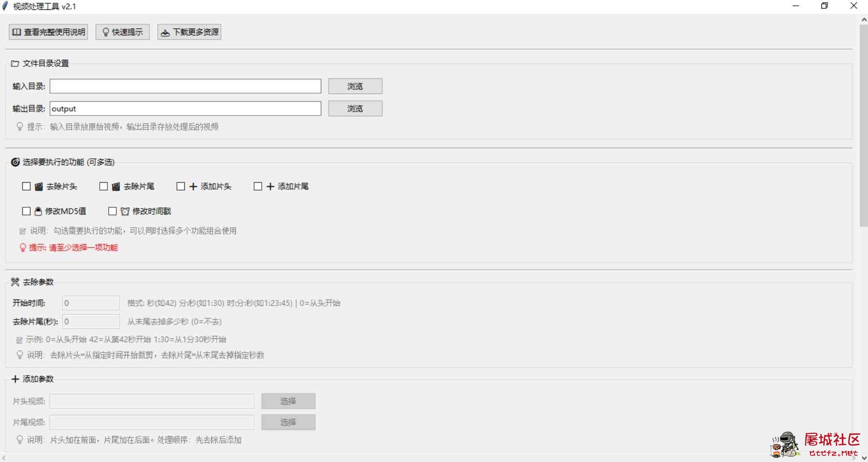The height and width of the screenshot is (462, 868).
Task: Click the 选择要执行的功能 (可多选) heading
Action: tap(68, 162)
